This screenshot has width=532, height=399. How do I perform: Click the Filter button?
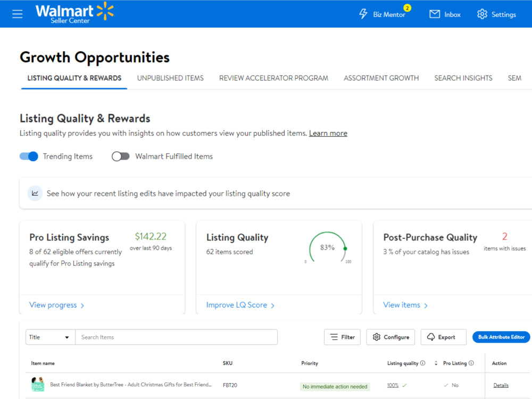click(342, 337)
